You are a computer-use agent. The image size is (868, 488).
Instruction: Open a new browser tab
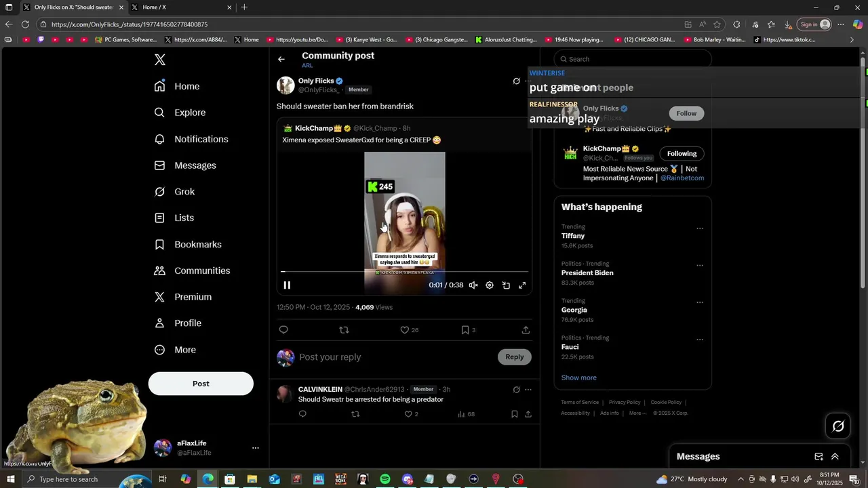pyautogui.click(x=244, y=7)
